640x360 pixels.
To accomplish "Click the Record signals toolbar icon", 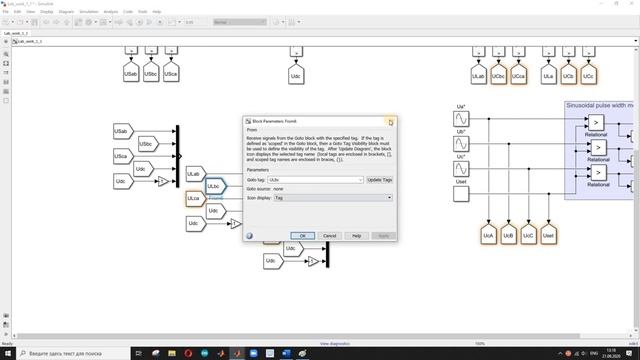I will 172,22.
